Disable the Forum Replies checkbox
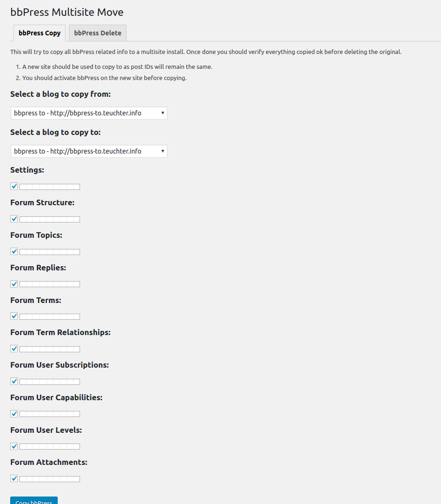 pyautogui.click(x=14, y=284)
